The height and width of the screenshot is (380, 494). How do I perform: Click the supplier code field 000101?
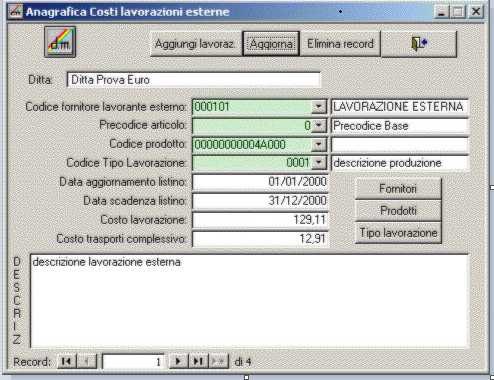(x=252, y=107)
